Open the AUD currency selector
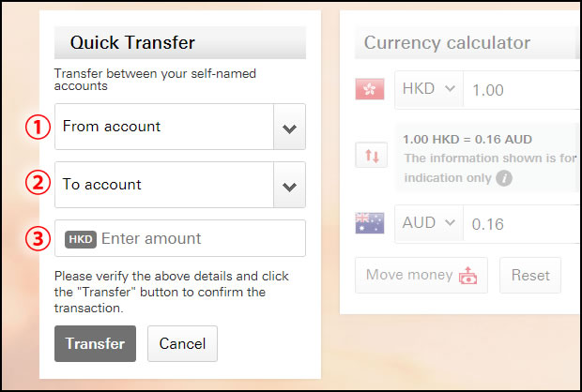 tap(429, 223)
